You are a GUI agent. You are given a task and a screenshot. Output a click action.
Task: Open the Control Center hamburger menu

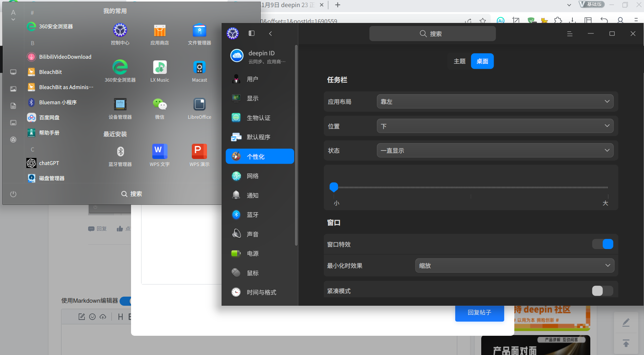(x=570, y=34)
